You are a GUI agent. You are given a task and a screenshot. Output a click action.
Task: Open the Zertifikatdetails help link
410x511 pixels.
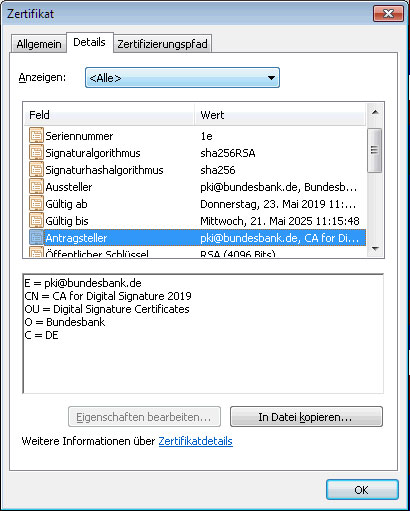point(195,441)
